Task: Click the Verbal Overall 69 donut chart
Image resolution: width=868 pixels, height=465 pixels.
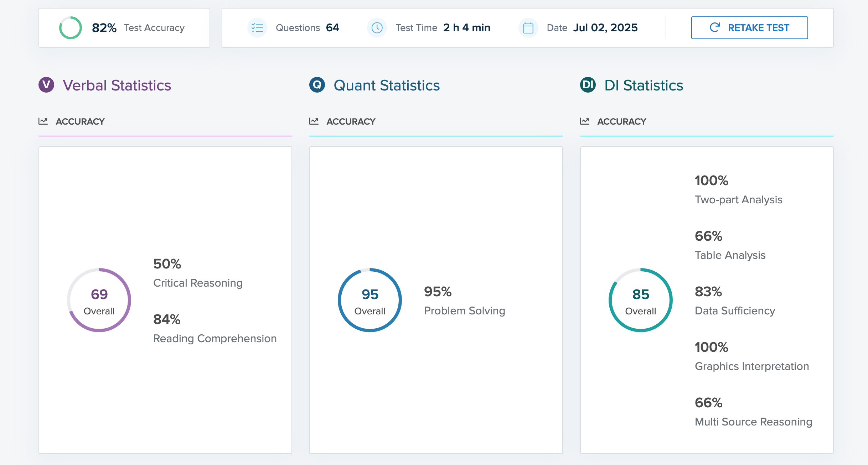Action: click(x=99, y=300)
